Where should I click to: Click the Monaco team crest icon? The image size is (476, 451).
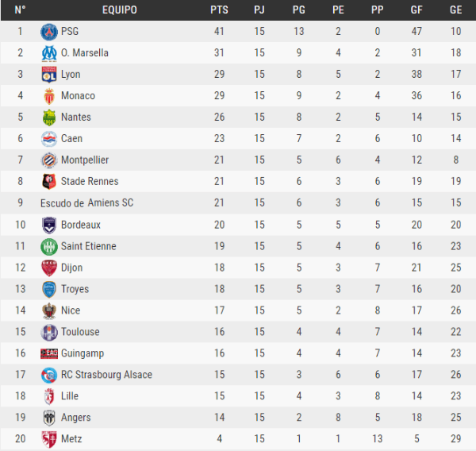pos(49,96)
